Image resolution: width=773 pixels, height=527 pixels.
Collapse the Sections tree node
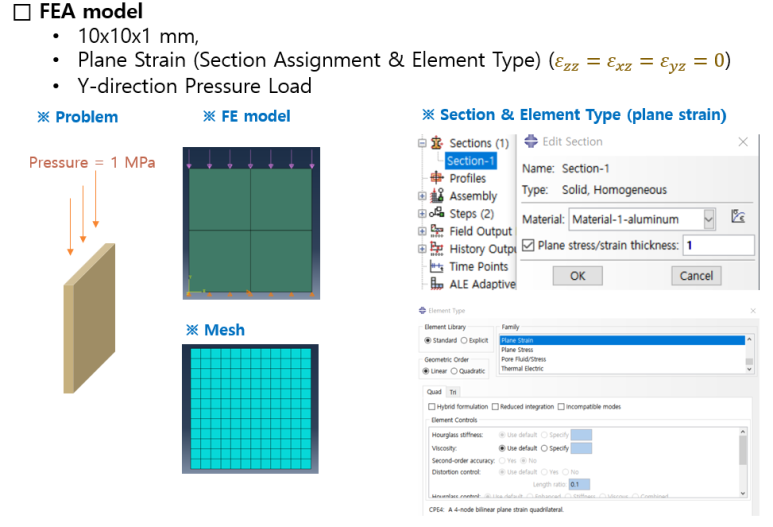(x=422, y=143)
